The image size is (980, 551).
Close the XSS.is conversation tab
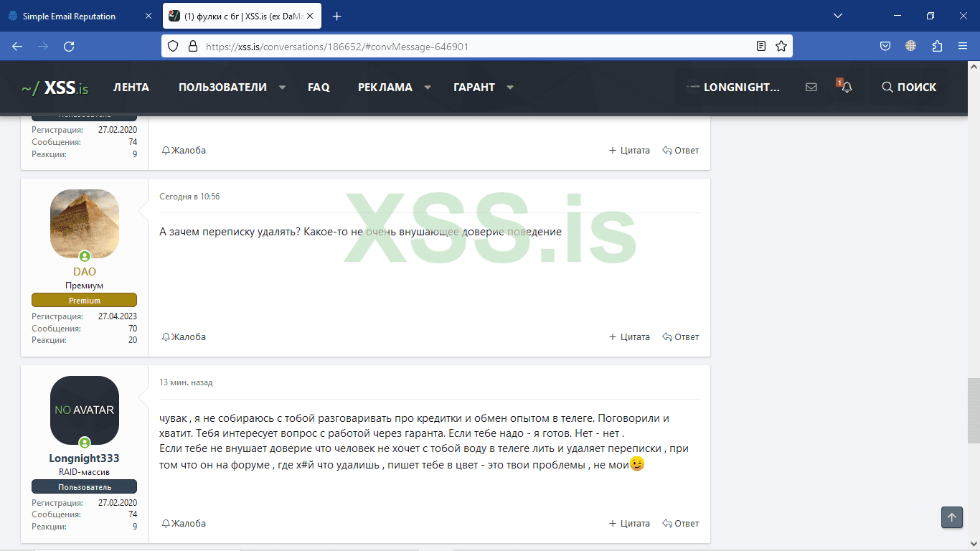pos(311,16)
